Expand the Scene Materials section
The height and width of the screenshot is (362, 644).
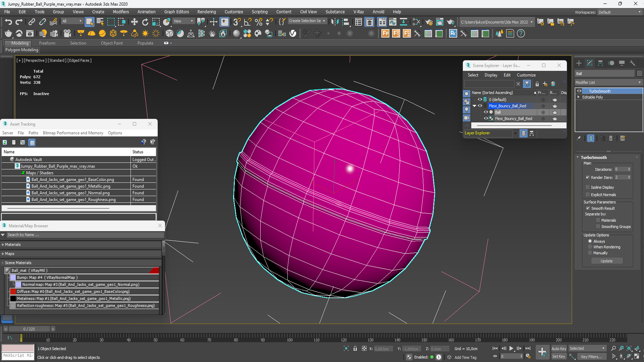point(3,262)
